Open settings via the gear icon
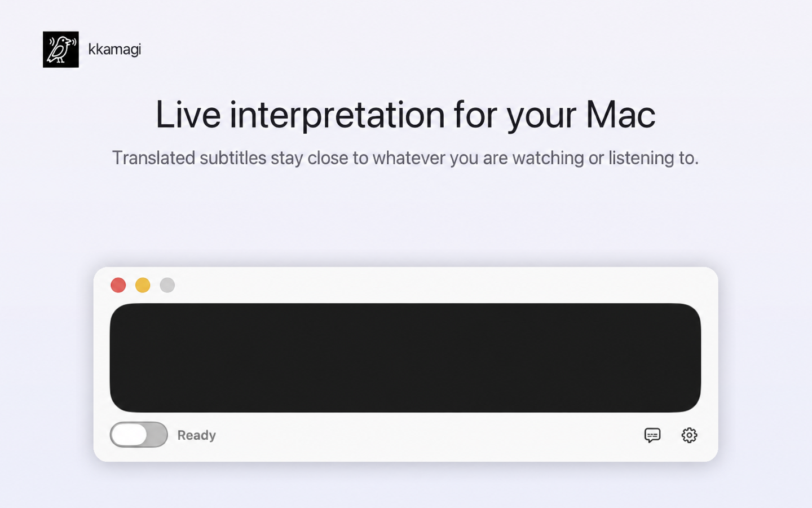The height and width of the screenshot is (508, 812). pyautogui.click(x=689, y=435)
